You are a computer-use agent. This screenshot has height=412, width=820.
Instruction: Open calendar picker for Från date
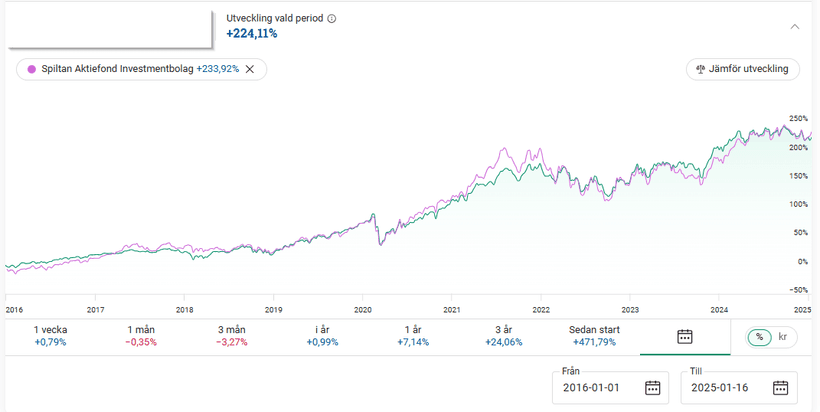click(x=652, y=388)
